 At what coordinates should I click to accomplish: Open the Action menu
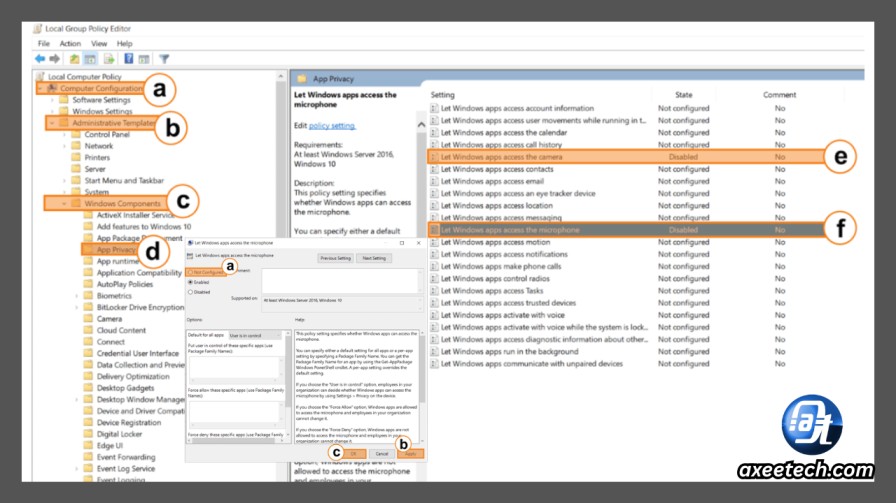pos(70,43)
